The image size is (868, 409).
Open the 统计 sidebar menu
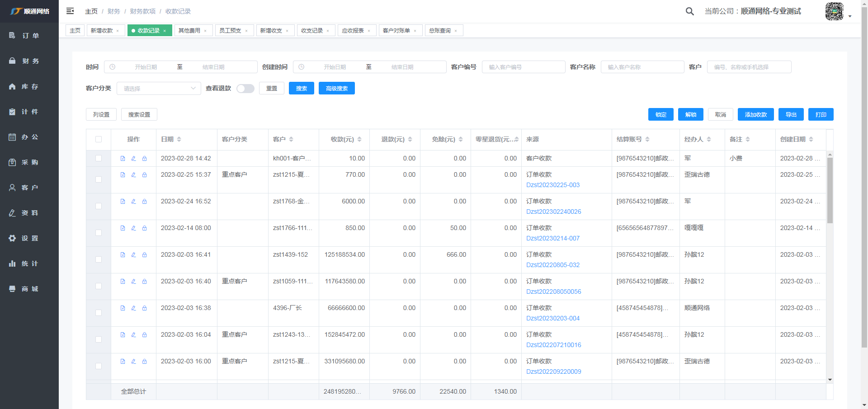[29, 263]
